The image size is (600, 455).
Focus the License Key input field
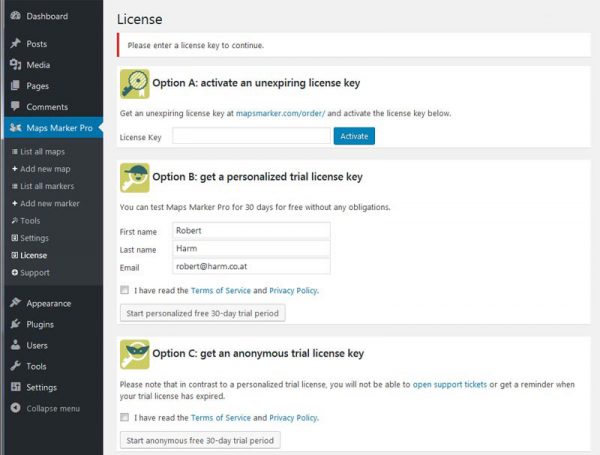(251, 136)
